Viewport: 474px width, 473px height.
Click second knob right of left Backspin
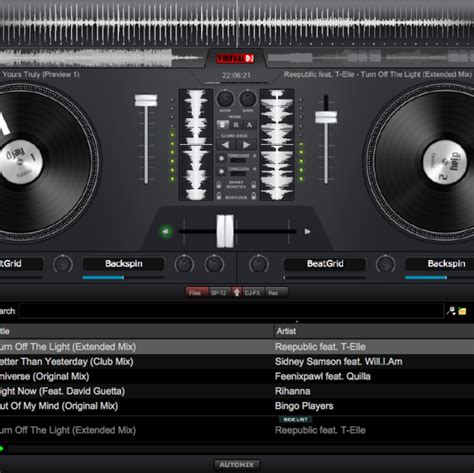(x=214, y=264)
